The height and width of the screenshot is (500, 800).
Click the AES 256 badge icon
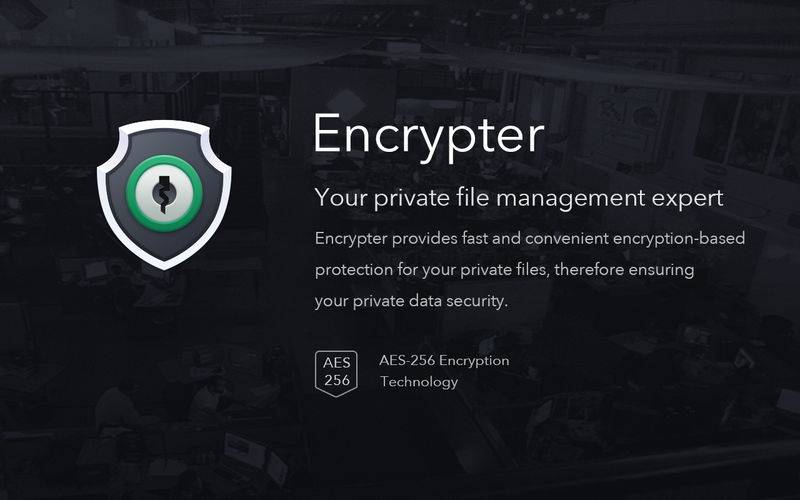click(336, 373)
